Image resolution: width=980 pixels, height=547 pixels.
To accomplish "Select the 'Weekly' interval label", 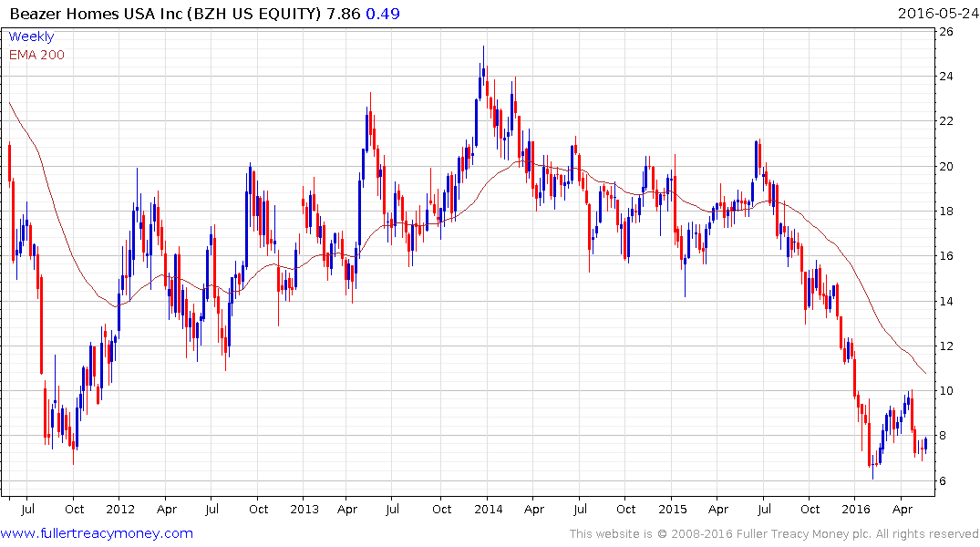I will 31,36.
